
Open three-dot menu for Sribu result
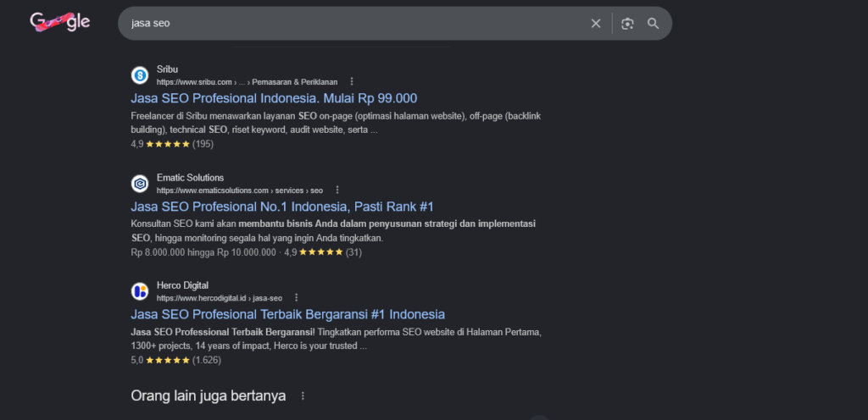coord(352,82)
